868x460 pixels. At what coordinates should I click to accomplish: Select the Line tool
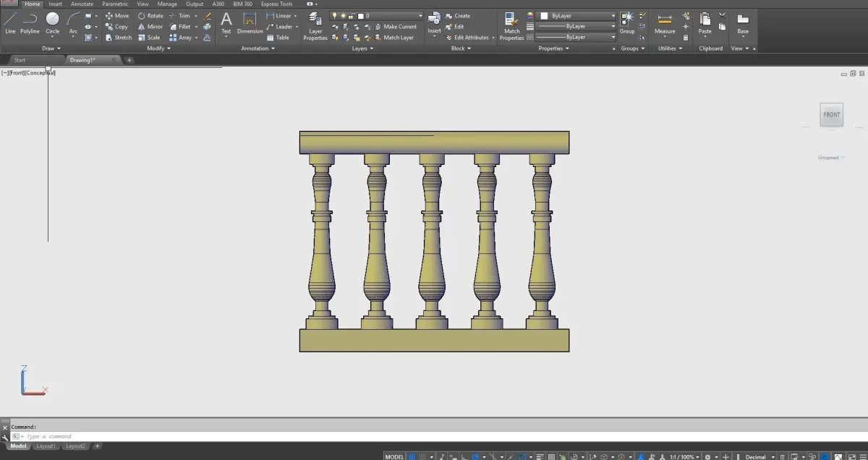click(x=10, y=22)
